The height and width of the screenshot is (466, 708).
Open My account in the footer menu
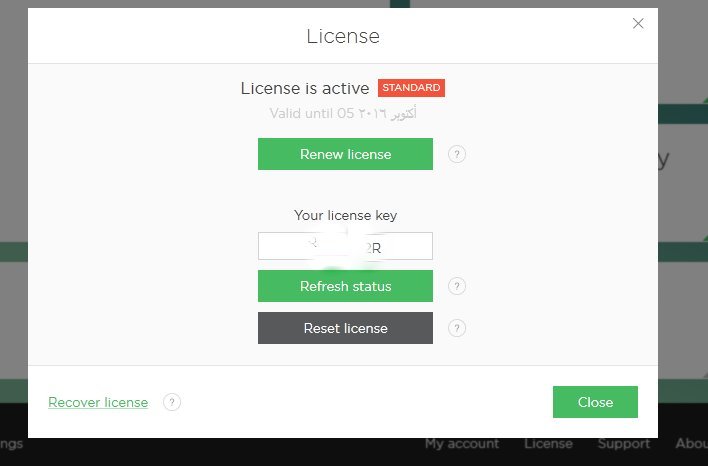pyautogui.click(x=461, y=443)
